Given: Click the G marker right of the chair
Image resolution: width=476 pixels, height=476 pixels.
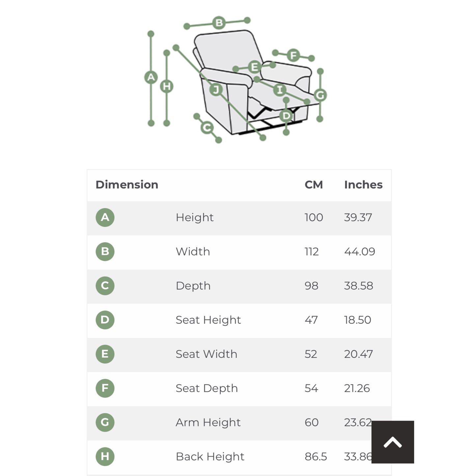Looking at the screenshot, I should pos(320,95).
